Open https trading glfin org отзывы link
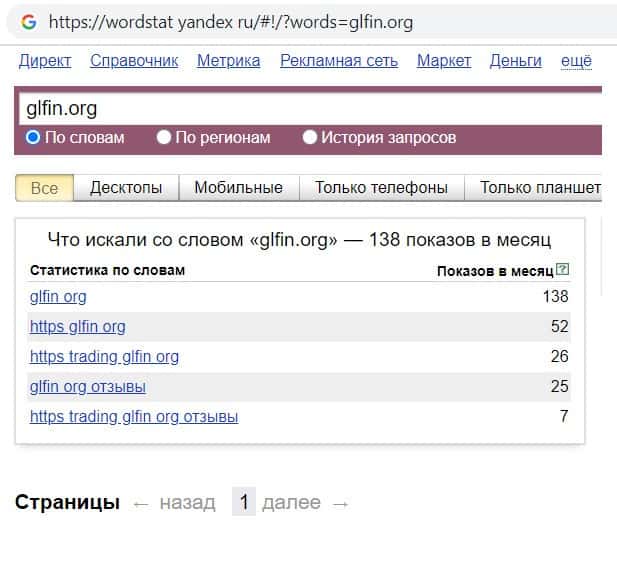 pos(134,416)
